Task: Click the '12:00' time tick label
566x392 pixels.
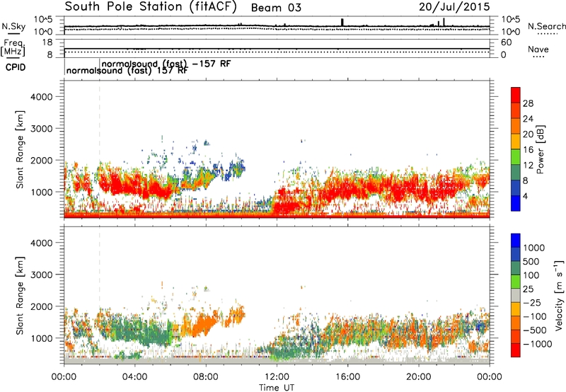Action: point(277,377)
